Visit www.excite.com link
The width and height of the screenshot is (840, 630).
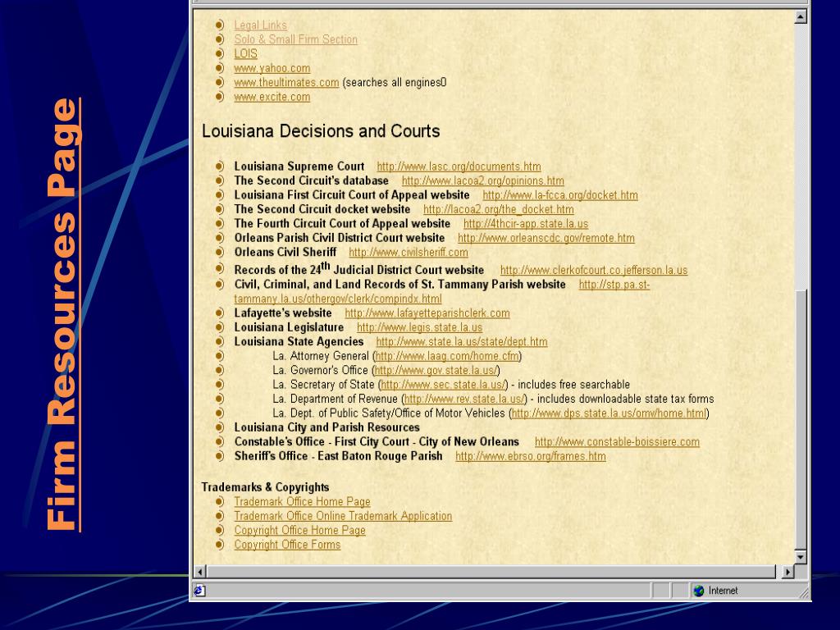coord(272,97)
